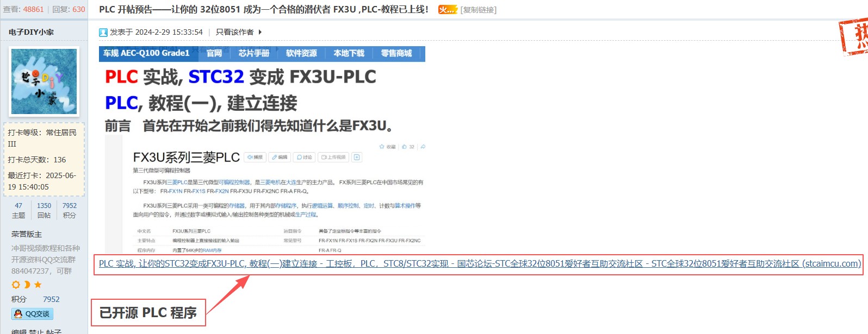Open the 电子DIY小家 profile picture

[44, 81]
